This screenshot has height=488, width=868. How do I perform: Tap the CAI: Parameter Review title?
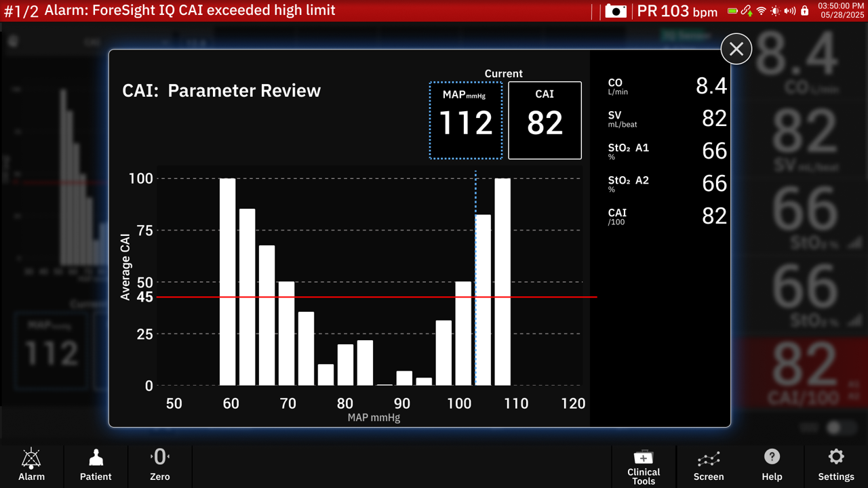[x=221, y=91]
